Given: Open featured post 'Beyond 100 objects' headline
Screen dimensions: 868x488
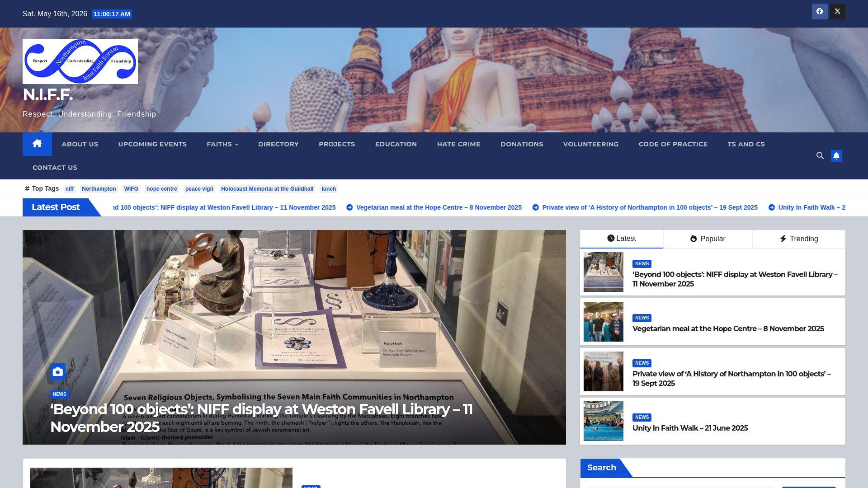Looking at the screenshot, I should [x=261, y=418].
